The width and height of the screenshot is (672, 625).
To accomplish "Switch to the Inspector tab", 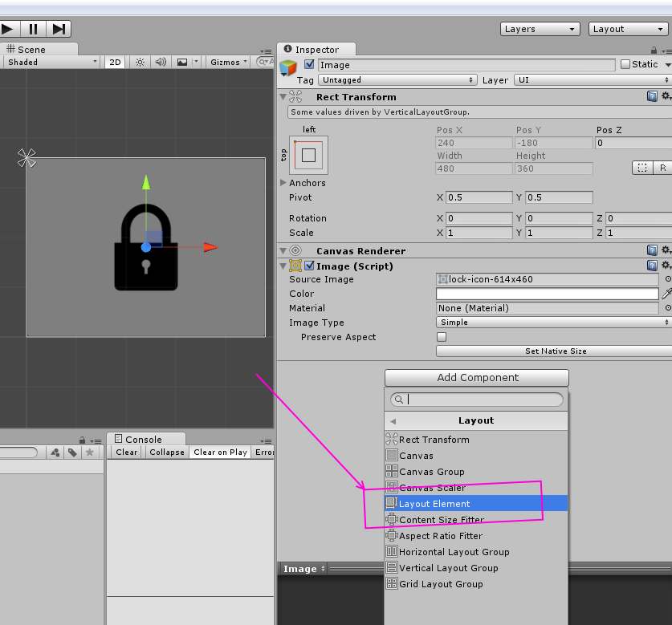I will pyautogui.click(x=316, y=49).
